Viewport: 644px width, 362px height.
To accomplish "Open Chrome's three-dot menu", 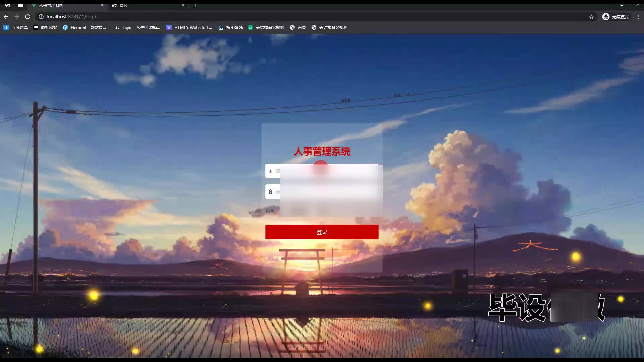I will pyautogui.click(x=638, y=17).
